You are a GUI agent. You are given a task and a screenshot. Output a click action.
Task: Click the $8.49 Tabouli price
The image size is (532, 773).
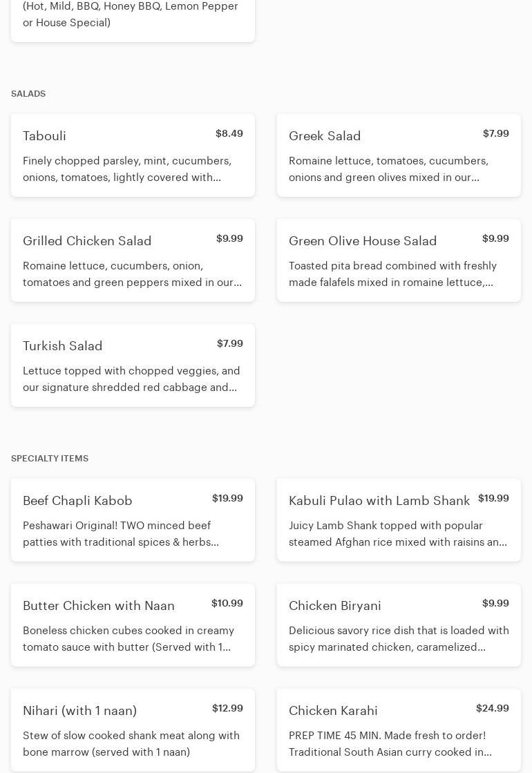pyautogui.click(x=229, y=133)
